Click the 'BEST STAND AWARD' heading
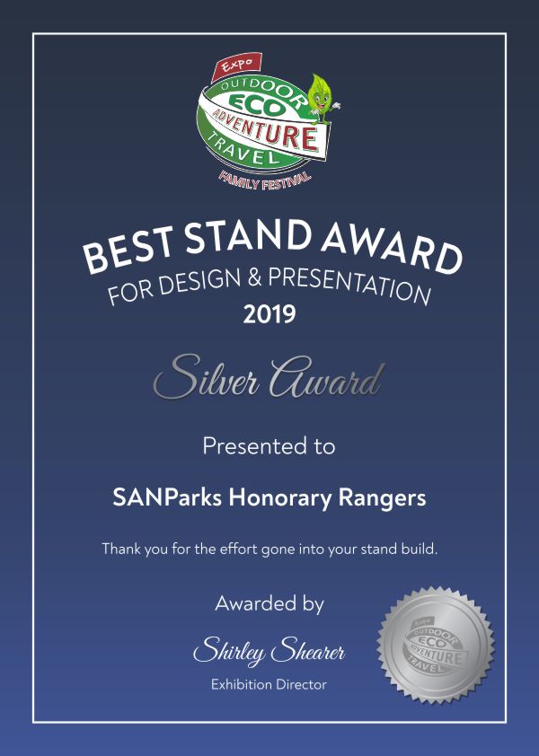Screen dimensions: 539x756 click(x=271, y=246)
